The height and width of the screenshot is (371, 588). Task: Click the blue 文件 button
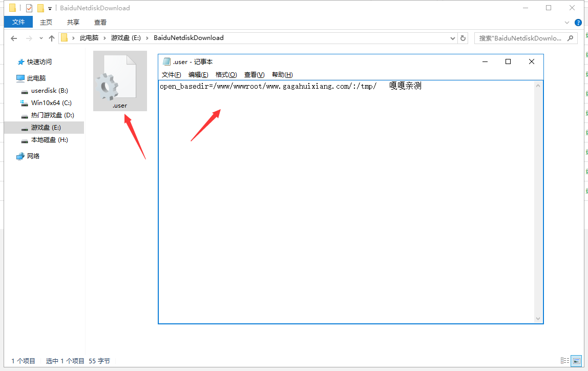pos(18,22)
